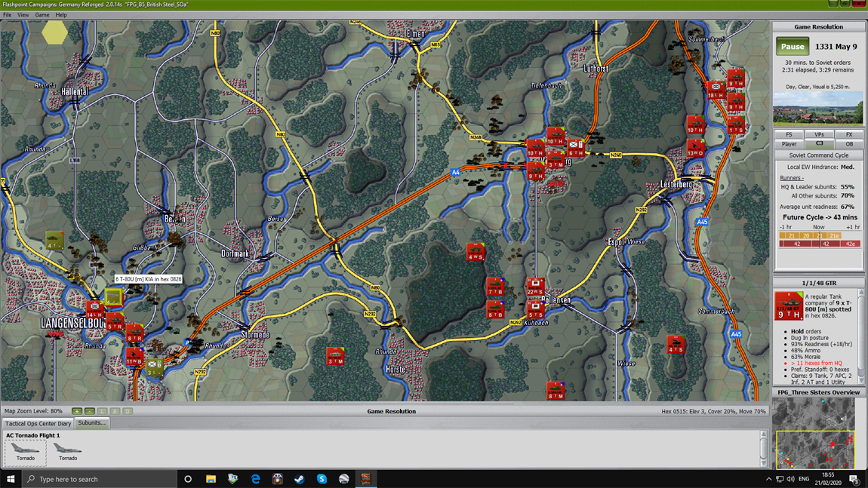
Task: Select the red 4 W S unit counter
Action: pyautogui.click(x=476, y=252)
